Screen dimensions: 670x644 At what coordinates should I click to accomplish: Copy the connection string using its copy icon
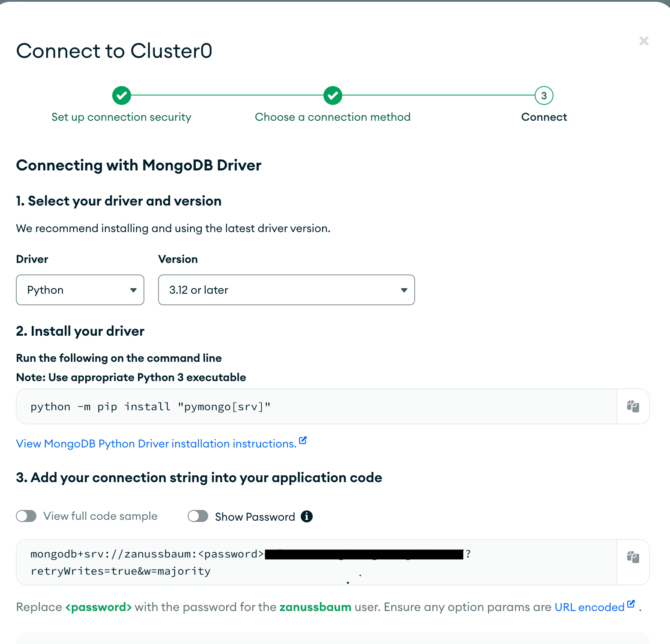[633, 557]
